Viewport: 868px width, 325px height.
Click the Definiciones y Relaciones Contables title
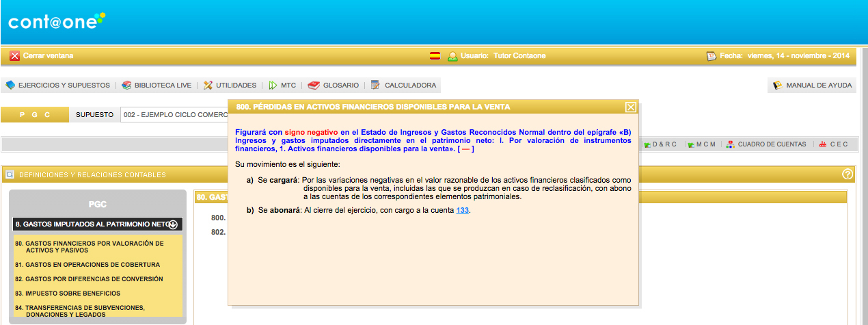click(92, 174)
